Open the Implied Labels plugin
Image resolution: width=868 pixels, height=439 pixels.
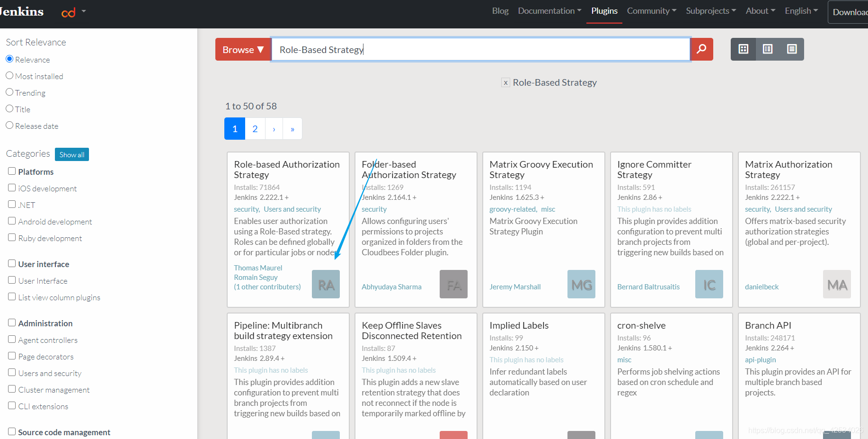[x=519, y=325]
